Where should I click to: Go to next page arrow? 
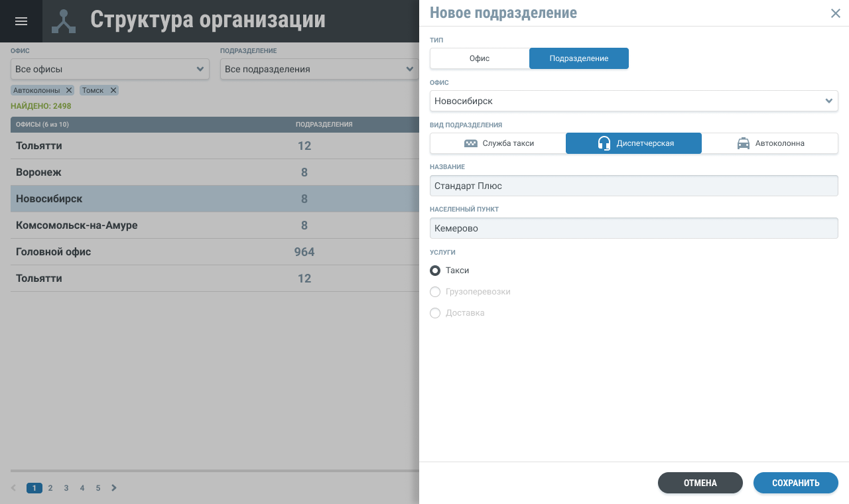coord(114,488)
